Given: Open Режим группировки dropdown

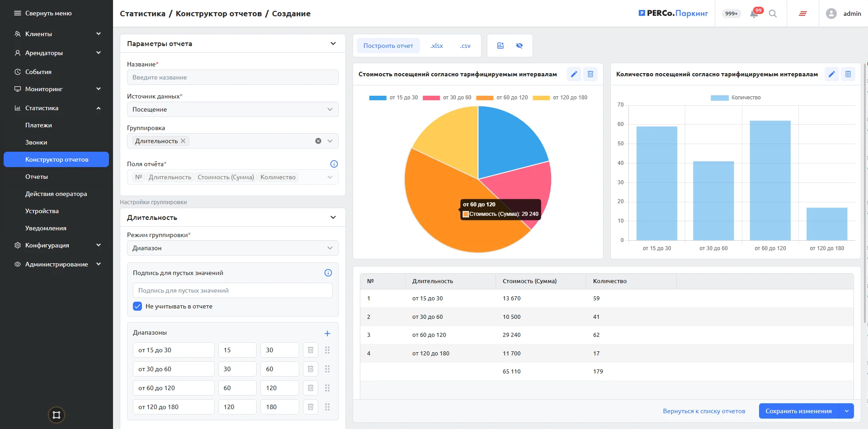Looking at the screenshot, I should tap(232, 248).
